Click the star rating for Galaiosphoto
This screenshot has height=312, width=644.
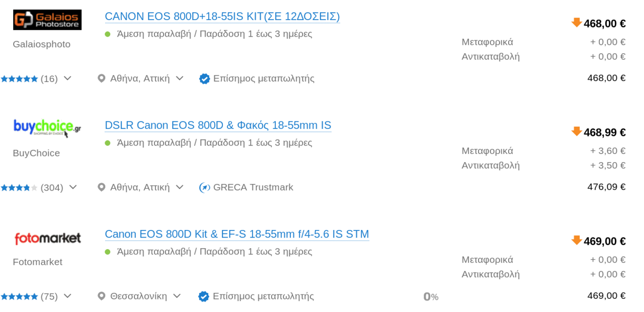pos(20,79)
